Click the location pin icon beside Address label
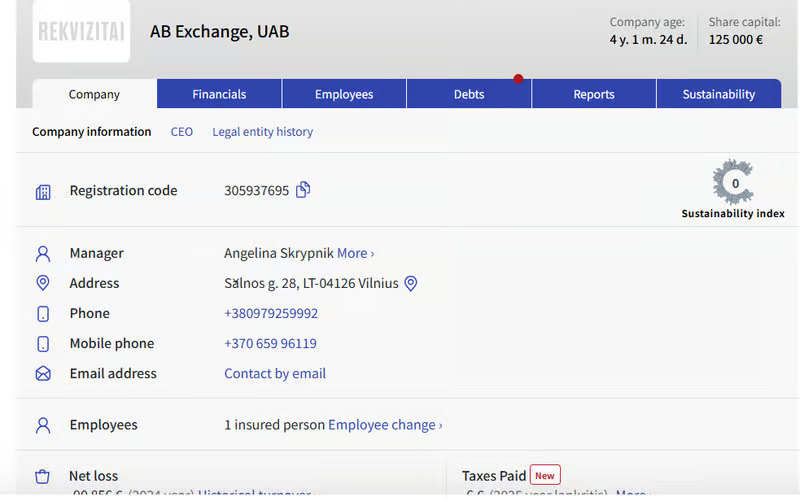 (x=43, y=284)
